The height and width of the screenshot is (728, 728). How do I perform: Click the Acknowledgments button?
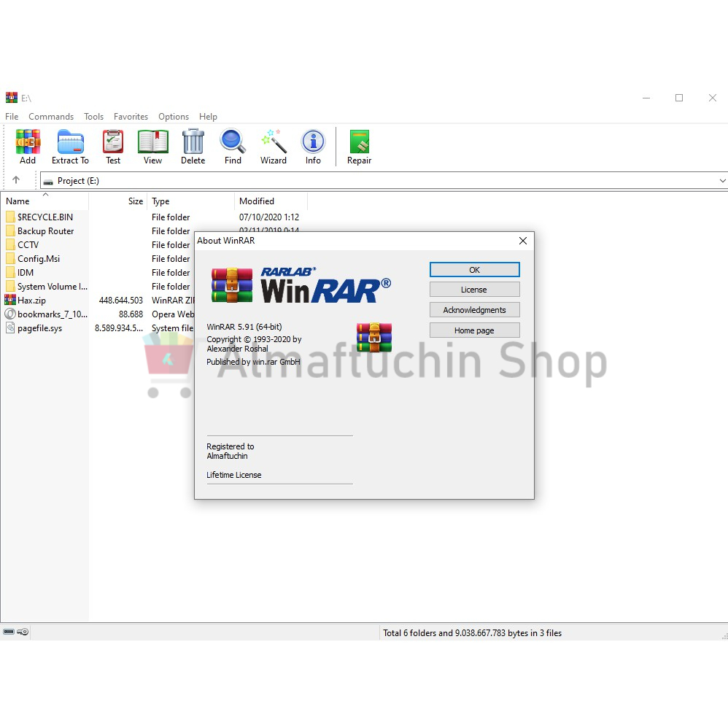(474, 310)
